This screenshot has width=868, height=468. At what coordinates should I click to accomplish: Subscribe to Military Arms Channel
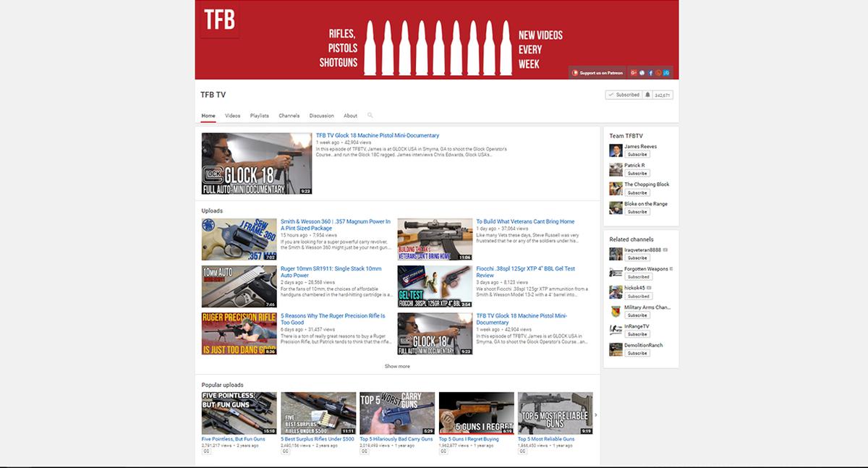coord(637,315)
